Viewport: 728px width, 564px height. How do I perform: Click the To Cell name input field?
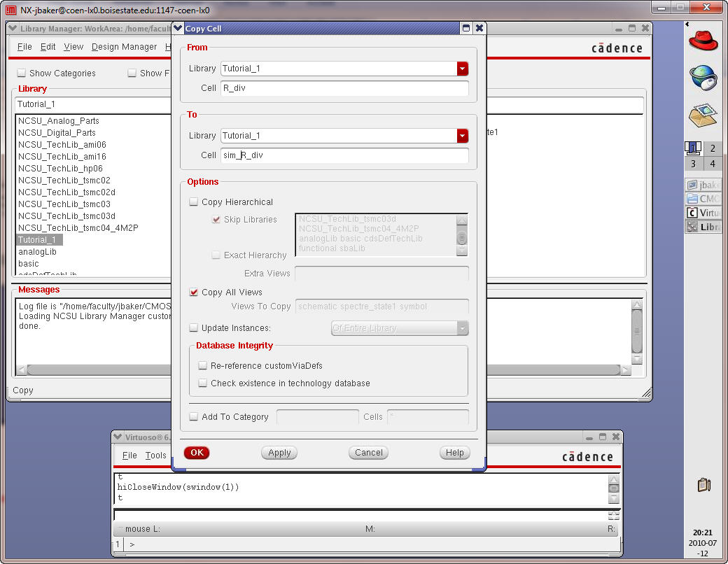pyautogui.click(x=344, y=155)
